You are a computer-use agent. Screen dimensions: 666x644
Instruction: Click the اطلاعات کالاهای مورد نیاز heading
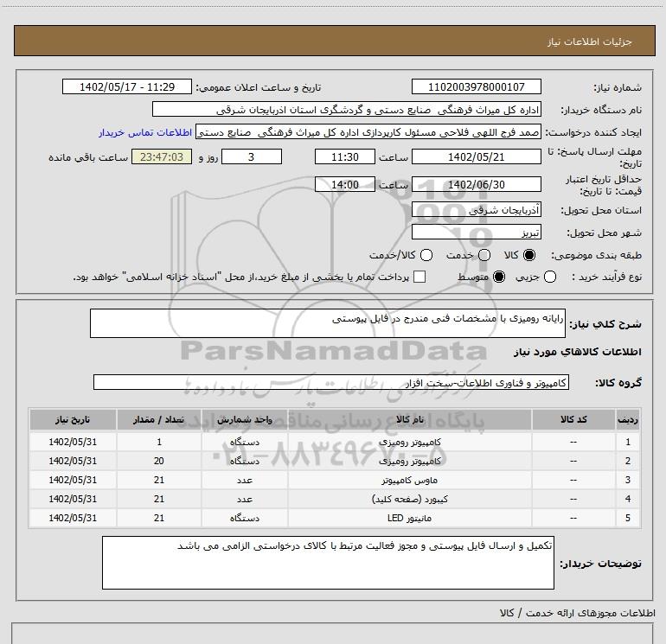(x=577, y=352)
